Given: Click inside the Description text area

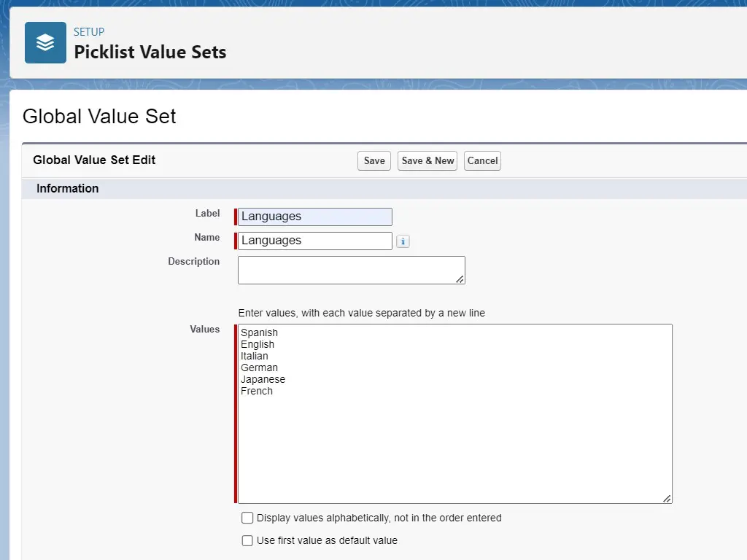Looking at the screenshot, I should coord(351,270).
